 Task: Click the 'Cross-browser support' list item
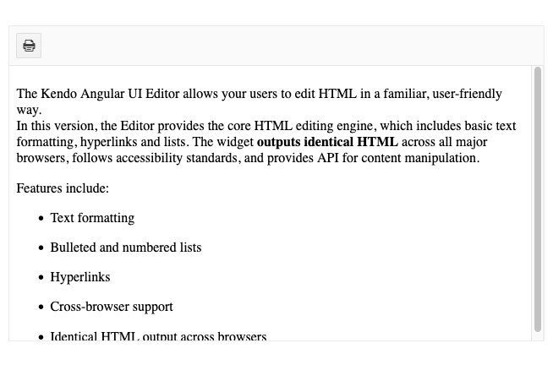tap(112, 307)
